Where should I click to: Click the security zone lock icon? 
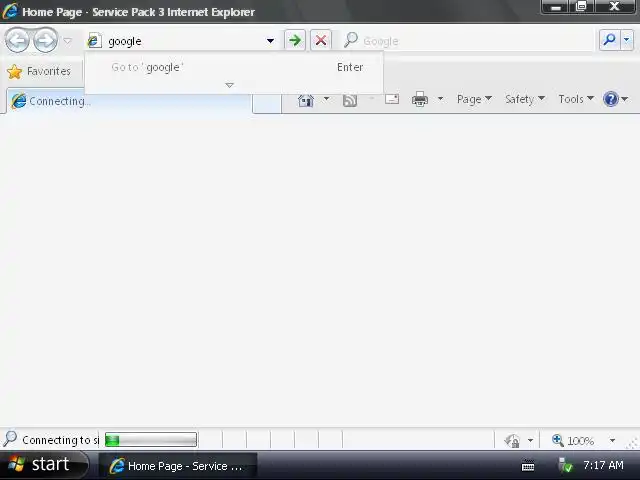pos(512,440)
